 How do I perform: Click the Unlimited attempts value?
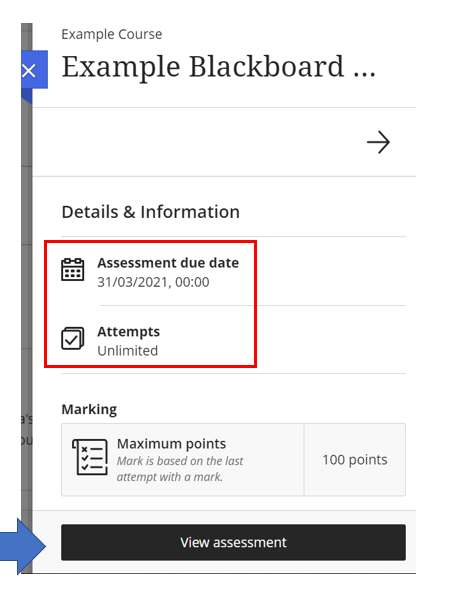point(128,351)
